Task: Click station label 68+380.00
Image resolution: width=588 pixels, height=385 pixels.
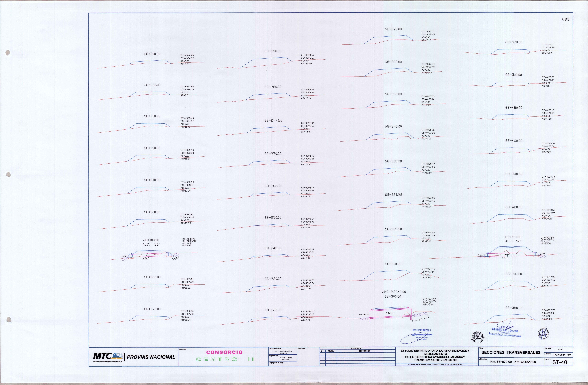Action: 514,308
